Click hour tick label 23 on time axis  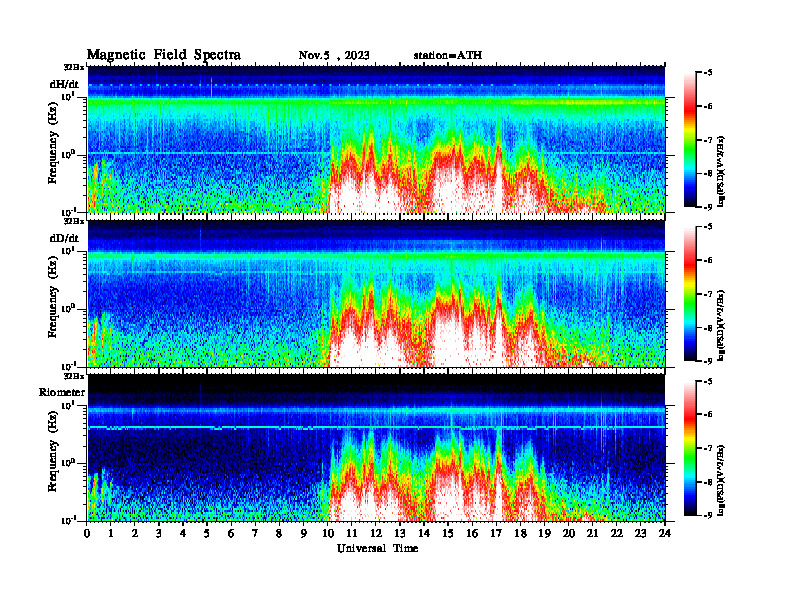coord(641,533)
